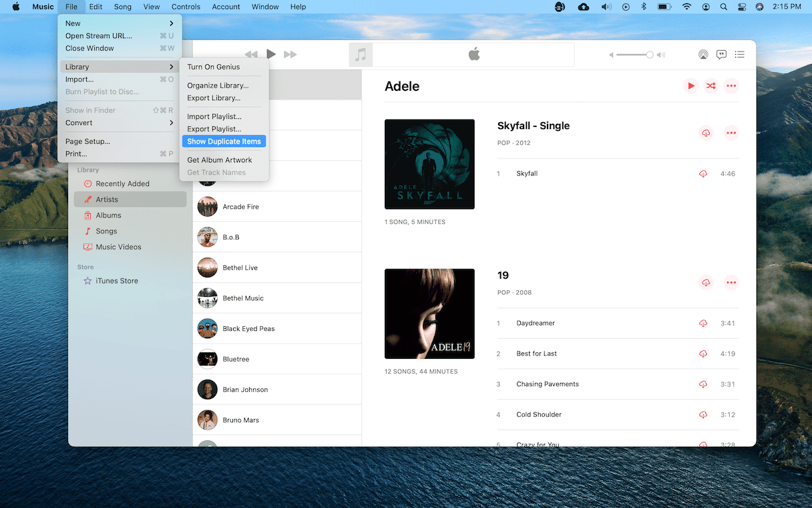Select Music Videos in the sidebar
The image size is (812, 508).
pyautogui.click(x=130, y=247)
